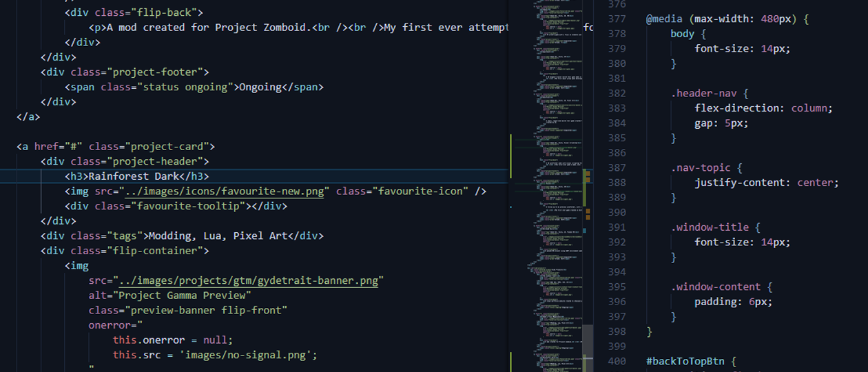The height and width of the screenshot is (372, 868).
Task: Click line number 400 in the gutter
Action: coord(617,361)
